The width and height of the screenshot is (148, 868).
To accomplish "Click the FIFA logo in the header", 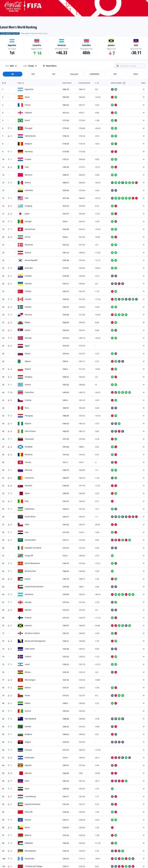I will pos(34,6).
